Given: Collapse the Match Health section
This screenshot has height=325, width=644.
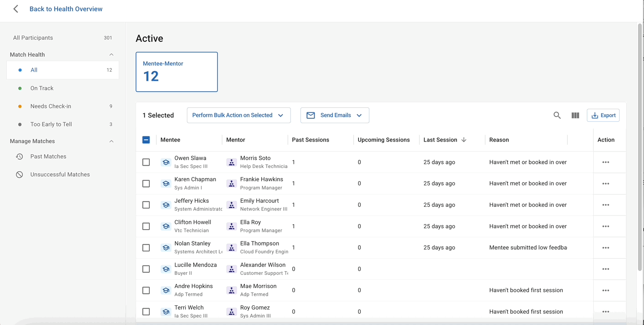Looking at the screenshot, I should 111,55.
